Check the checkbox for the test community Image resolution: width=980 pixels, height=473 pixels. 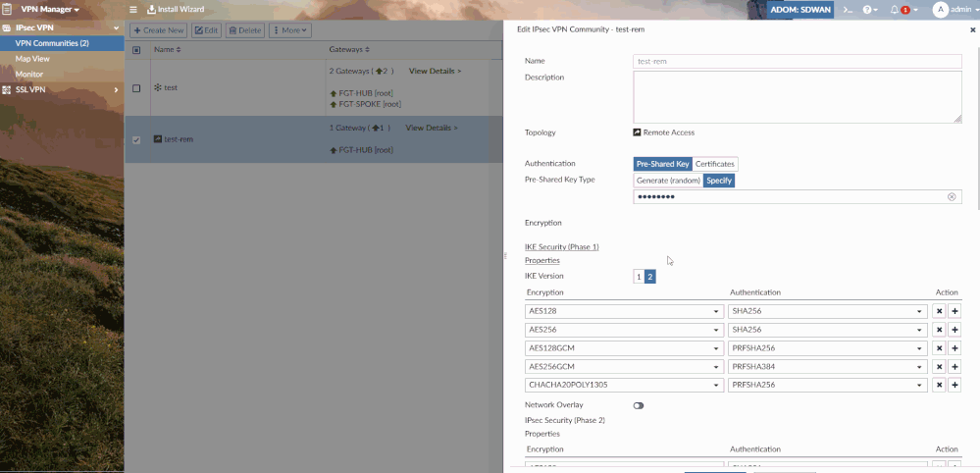136,88
